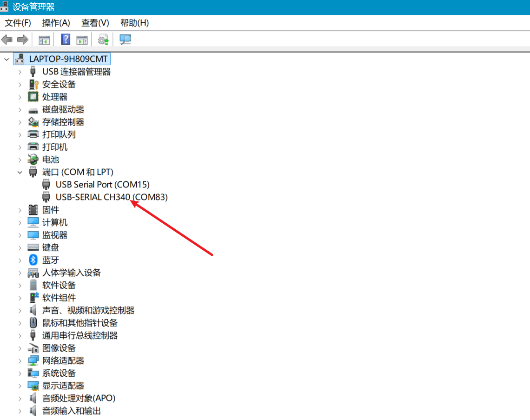
Task: Click the 电池 battery icon
Action: tap(33, 159)
